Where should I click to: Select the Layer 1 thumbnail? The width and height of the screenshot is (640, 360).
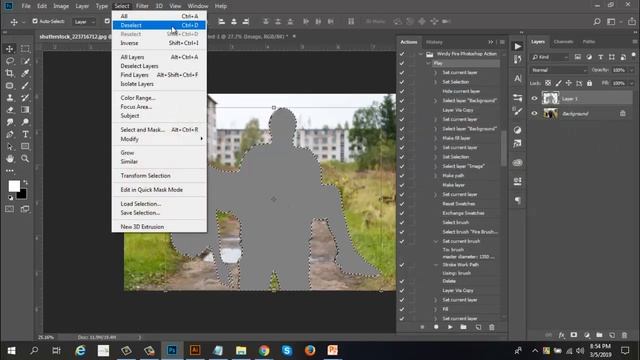click(x=550, y=98)
